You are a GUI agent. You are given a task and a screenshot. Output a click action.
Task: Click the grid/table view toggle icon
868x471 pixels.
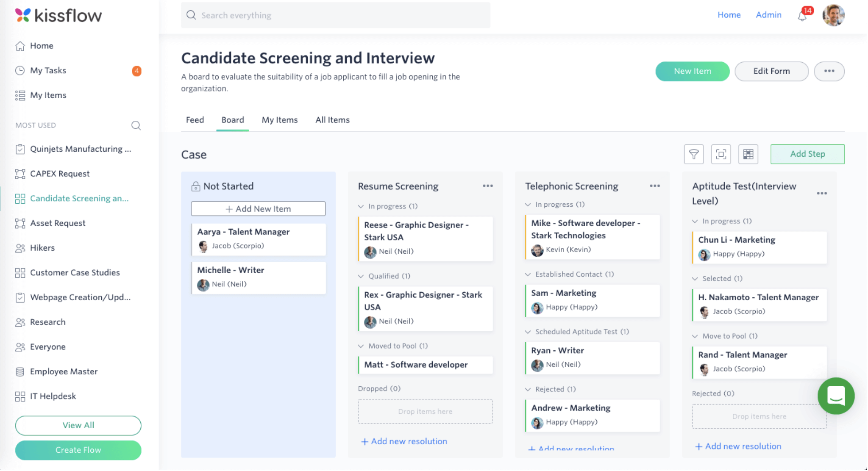748,153
